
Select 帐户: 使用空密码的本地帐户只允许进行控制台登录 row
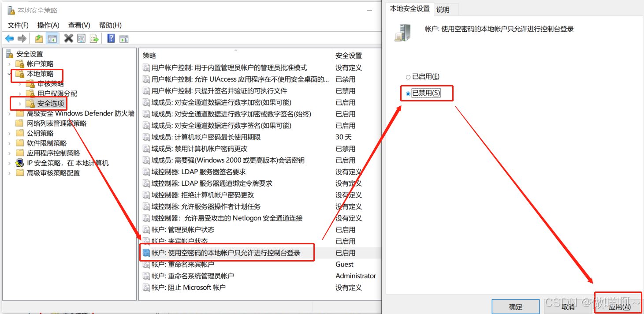pos(260,253)
